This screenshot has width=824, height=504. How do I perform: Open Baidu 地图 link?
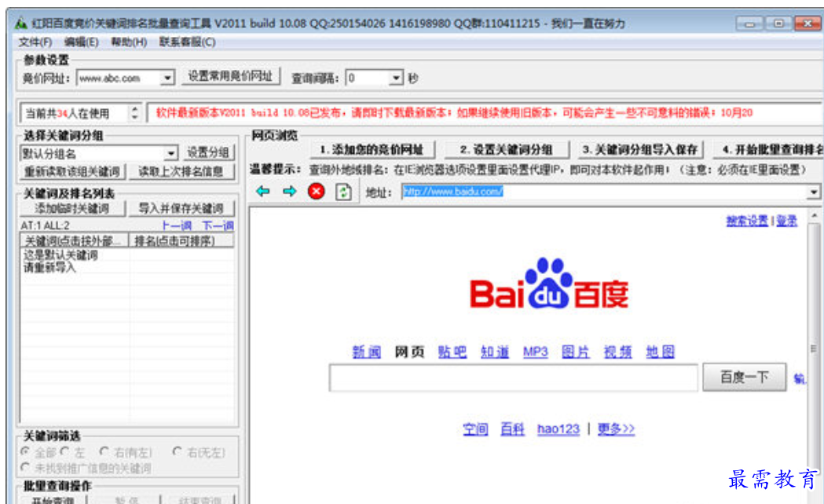[660, 352]
